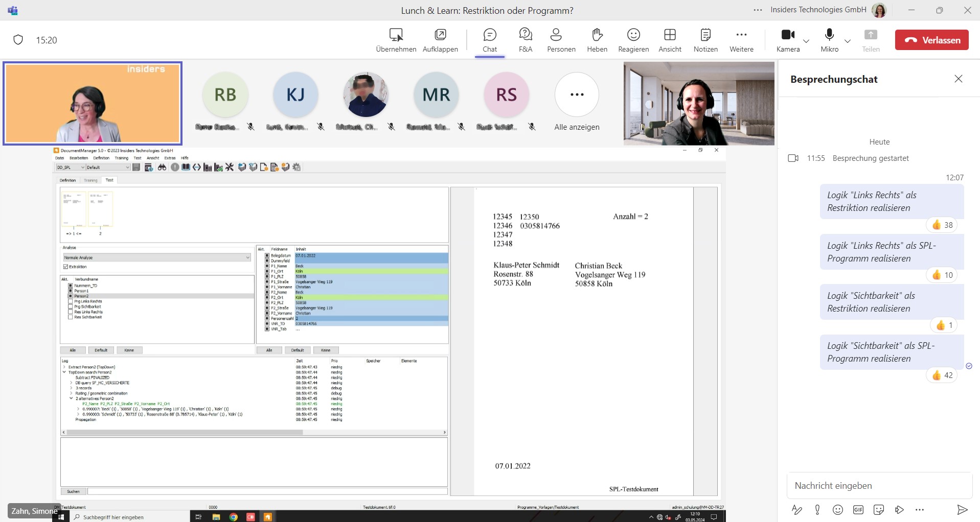Launch Google Chrome from the taskbar

point(234,517)
